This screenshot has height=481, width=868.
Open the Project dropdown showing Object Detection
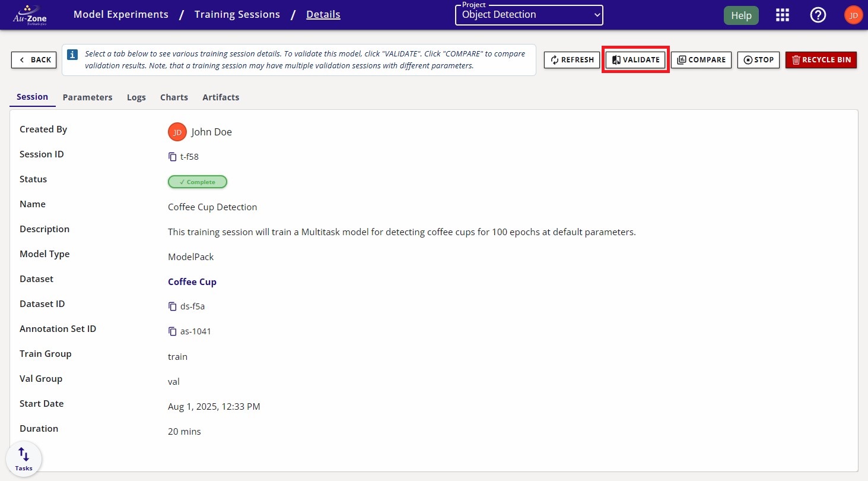(528, 15)
